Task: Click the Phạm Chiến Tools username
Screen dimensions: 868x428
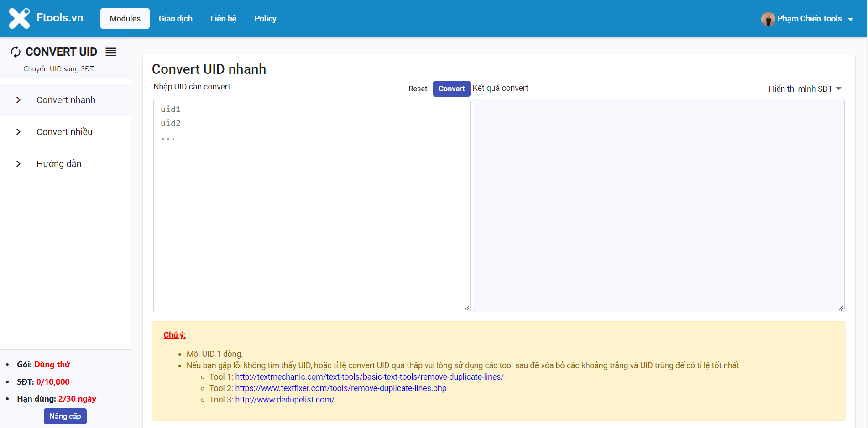Action: 810,19
